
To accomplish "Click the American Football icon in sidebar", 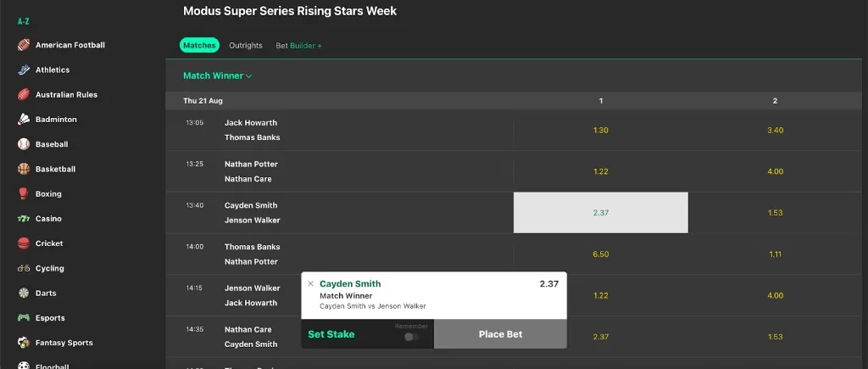I will coord(24,45).
